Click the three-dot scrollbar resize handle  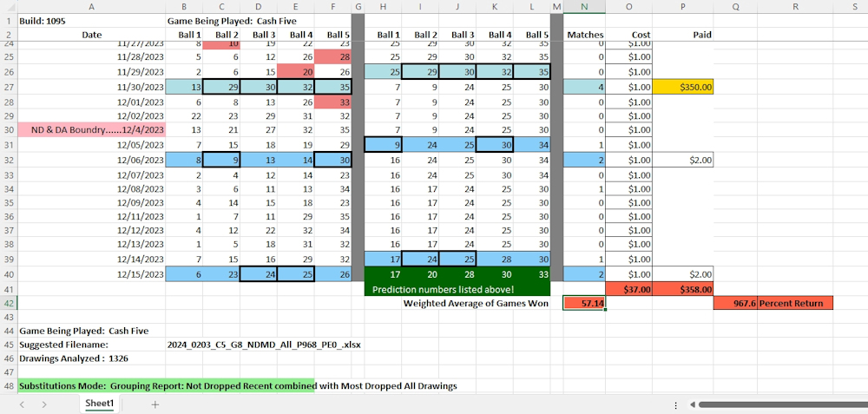tap(676, 404)
